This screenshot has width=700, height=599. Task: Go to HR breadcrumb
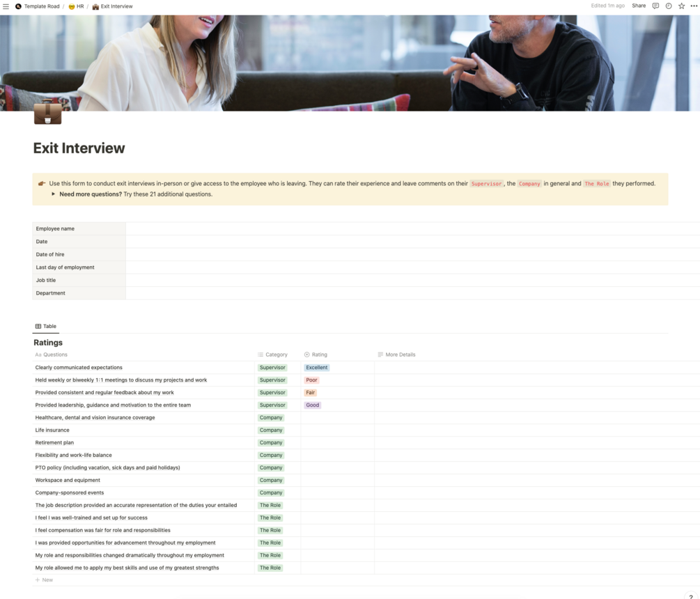tap(77, 6)
